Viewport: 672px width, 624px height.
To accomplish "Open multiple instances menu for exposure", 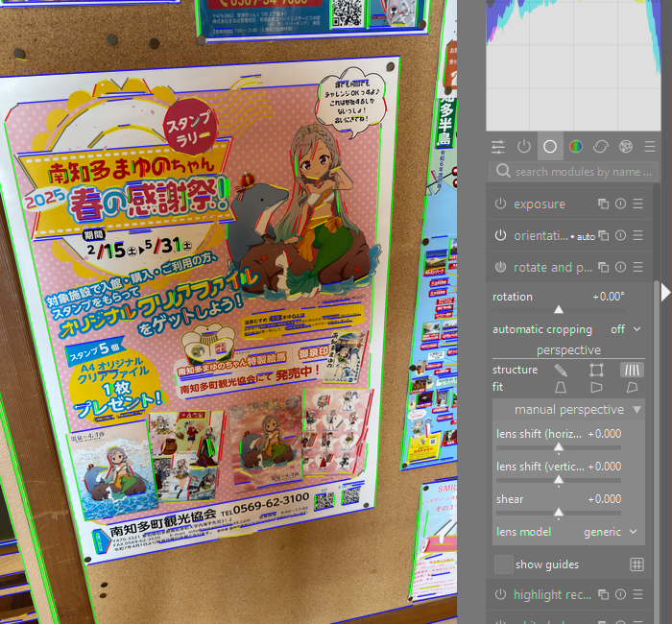I will 604,204.
